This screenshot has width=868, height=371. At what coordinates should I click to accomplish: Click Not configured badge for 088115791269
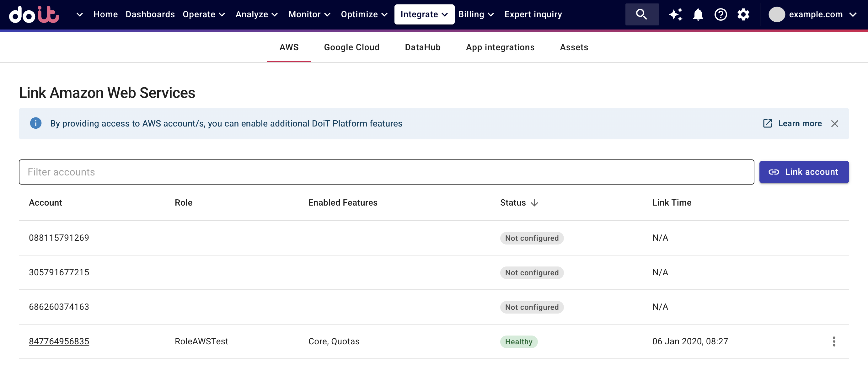(532, 238)
